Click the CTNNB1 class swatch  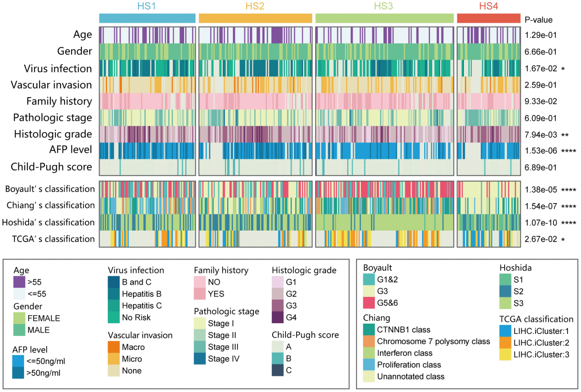click(369, 330)
